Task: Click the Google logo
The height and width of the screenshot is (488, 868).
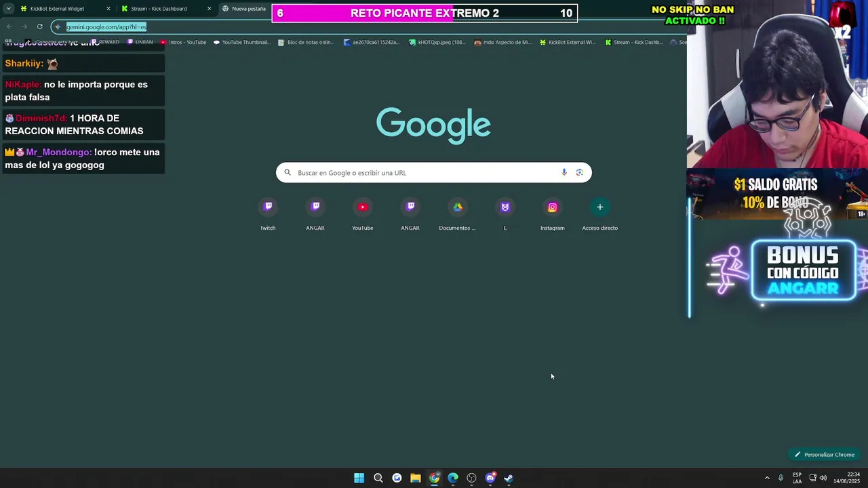Action: 433,125
